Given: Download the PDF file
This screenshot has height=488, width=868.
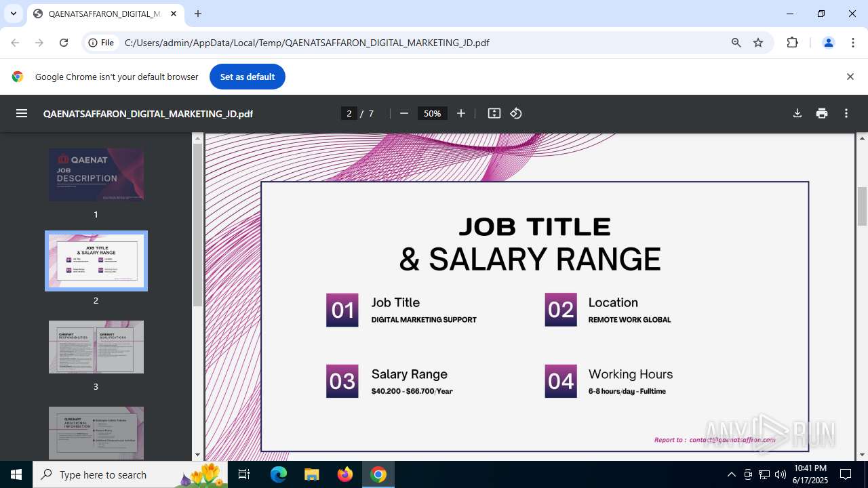Looking at the screenshot, I should click(x=797, y=113).
